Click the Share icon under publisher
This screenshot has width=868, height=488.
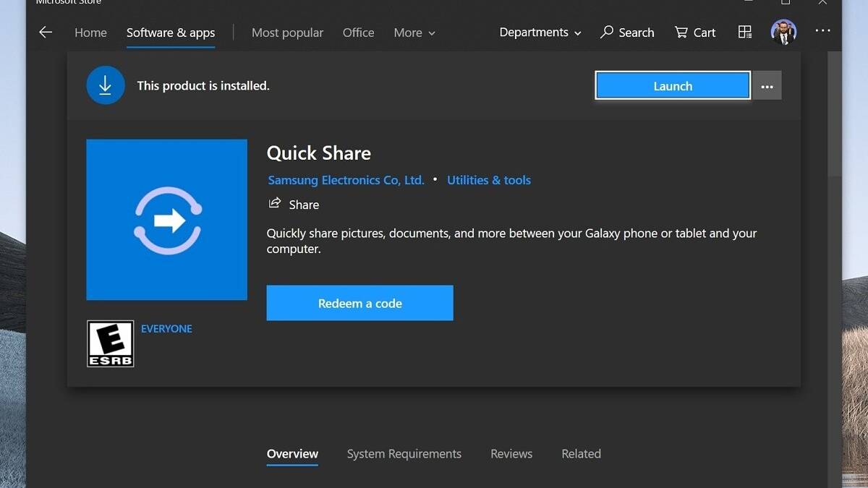coord(275,204)
